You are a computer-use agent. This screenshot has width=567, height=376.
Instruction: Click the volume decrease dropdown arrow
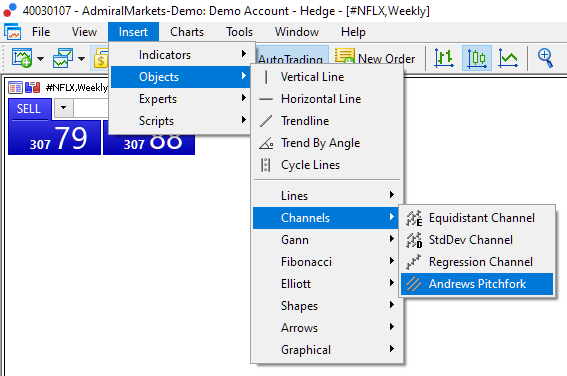[64, 107]
